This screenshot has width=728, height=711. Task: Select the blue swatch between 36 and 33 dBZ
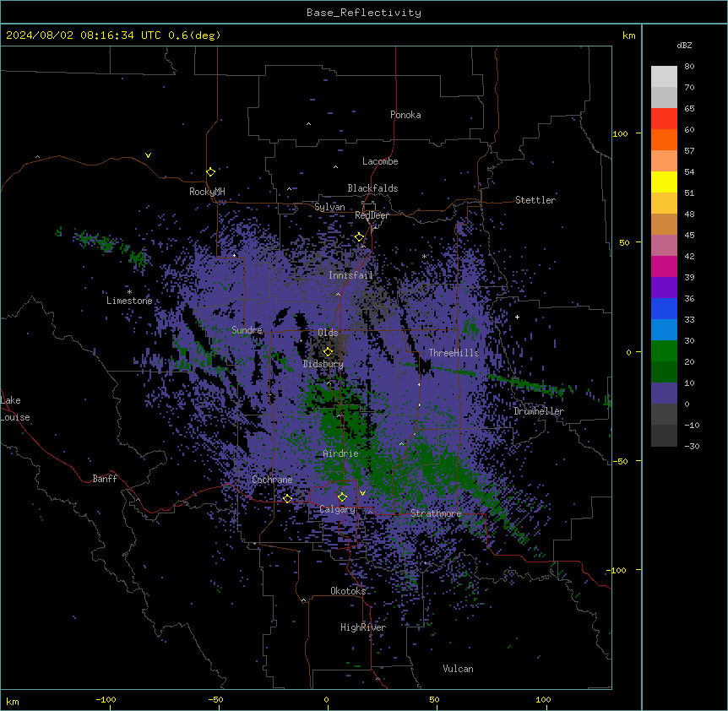[x=664, y=308]
